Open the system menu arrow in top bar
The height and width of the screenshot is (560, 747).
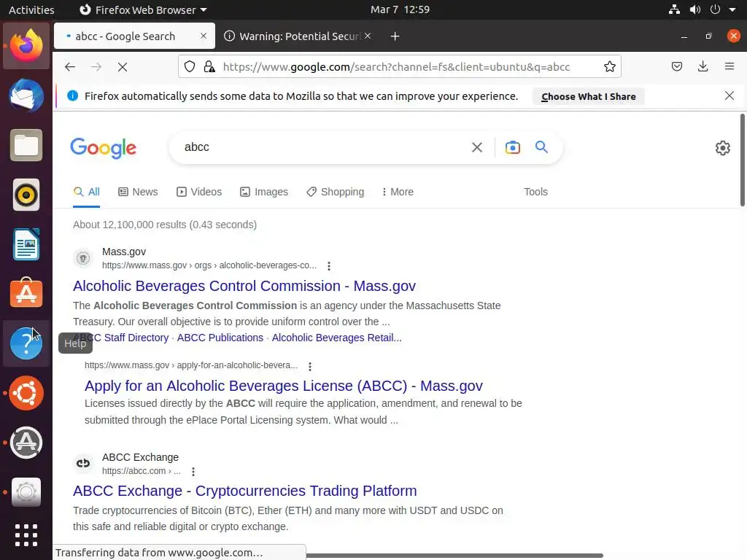point(732,9)
